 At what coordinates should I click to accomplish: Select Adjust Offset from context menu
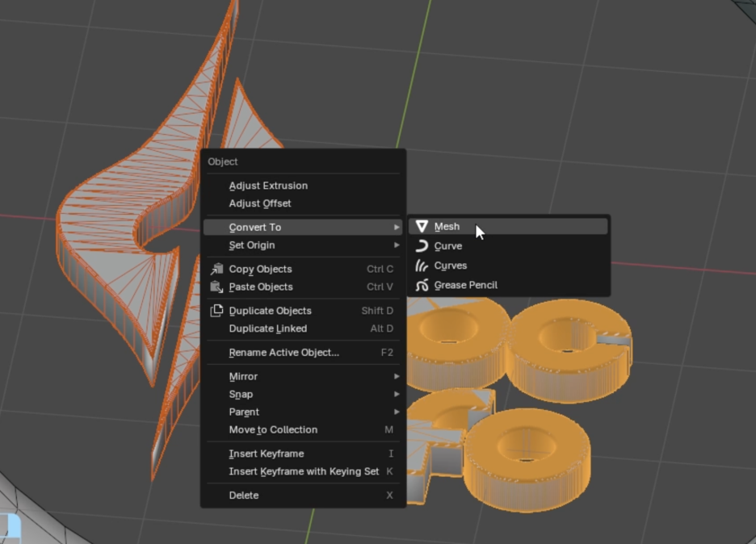point(303,203)
